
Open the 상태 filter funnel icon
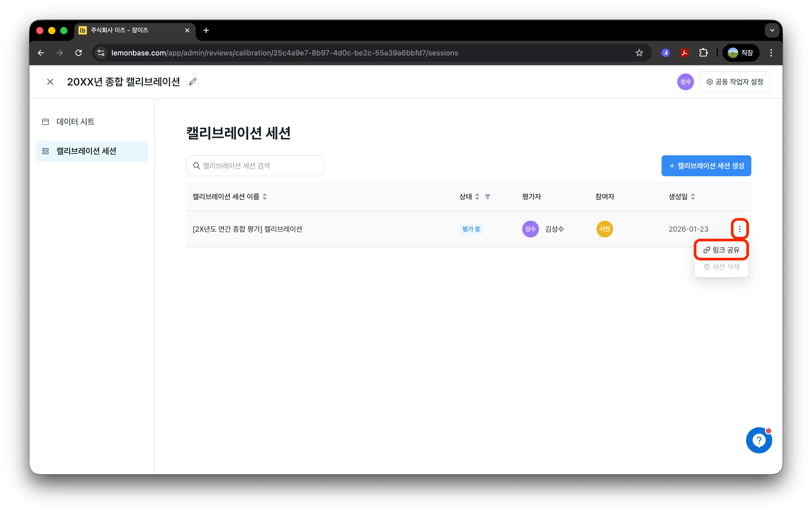[x=488, y=197]
